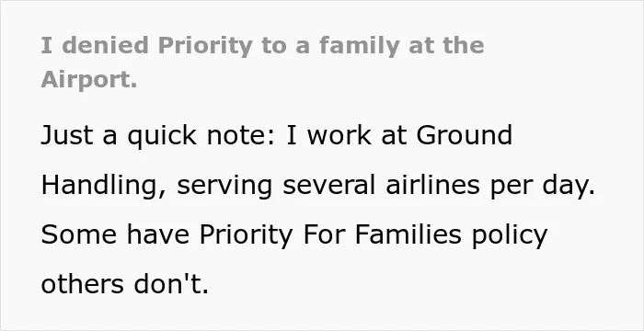Click the word 'denied' in the heading

pos(105,45)
